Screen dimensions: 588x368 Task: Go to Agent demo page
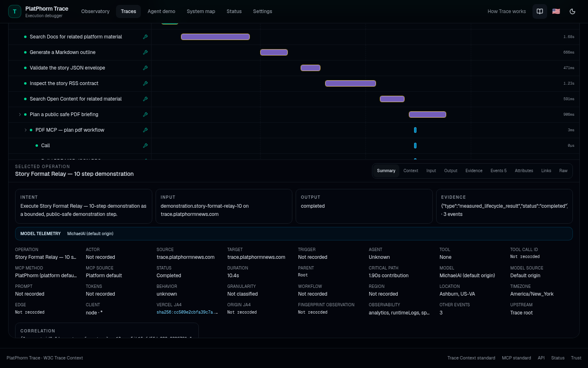161,11
